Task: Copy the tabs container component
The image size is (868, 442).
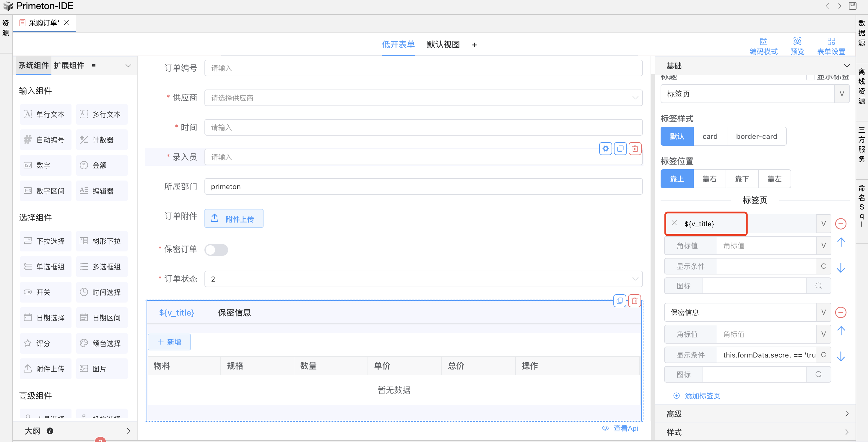Action: point(620,300)
